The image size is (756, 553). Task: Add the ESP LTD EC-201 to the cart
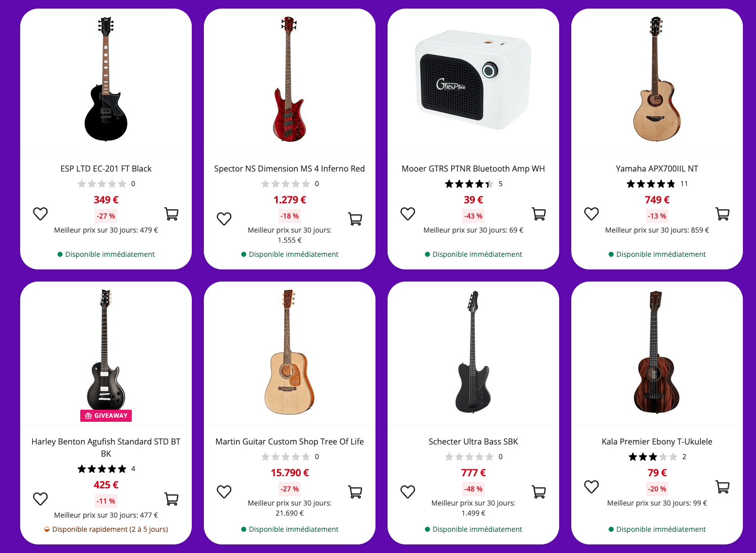[x=172, y=214]
